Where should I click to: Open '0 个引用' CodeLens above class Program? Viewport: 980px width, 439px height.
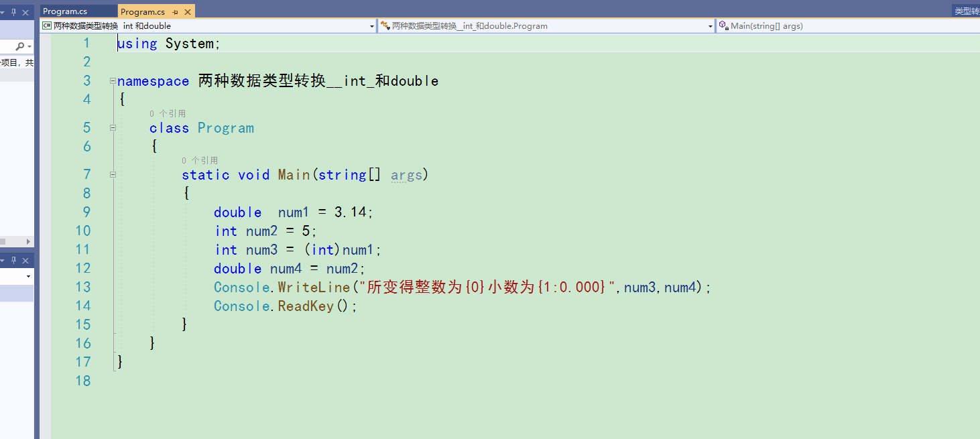tap(168, 114)
